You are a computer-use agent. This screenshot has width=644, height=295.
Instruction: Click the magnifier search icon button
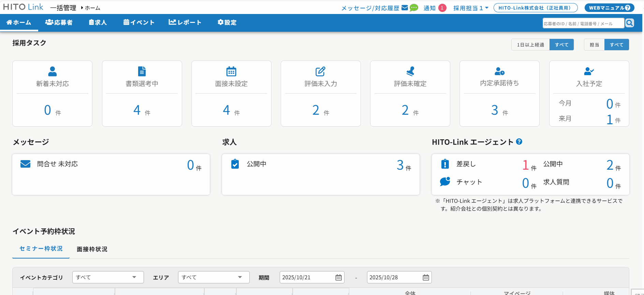[630, 23]
